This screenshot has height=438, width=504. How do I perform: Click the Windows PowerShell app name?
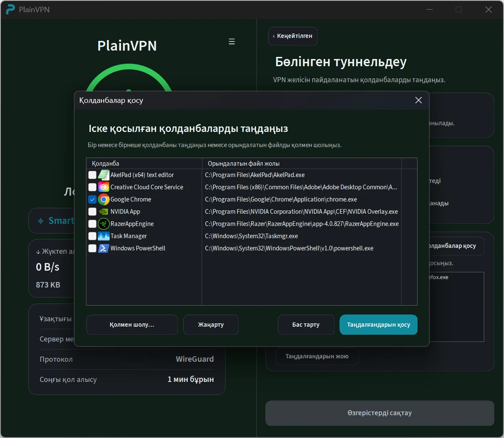(138, 248)
